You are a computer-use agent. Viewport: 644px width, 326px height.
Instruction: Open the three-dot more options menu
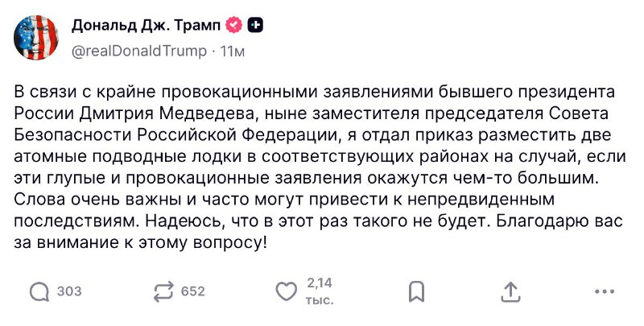(x=605, y=292)
